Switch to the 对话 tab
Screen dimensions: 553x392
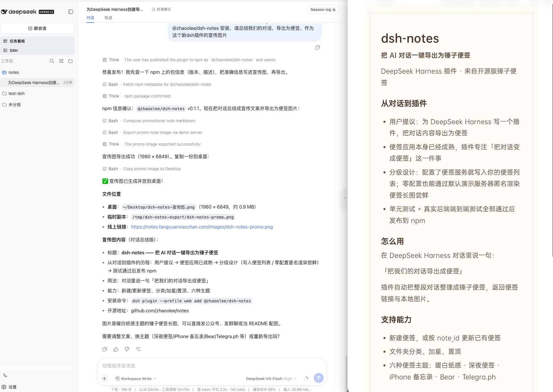point(90,18)
